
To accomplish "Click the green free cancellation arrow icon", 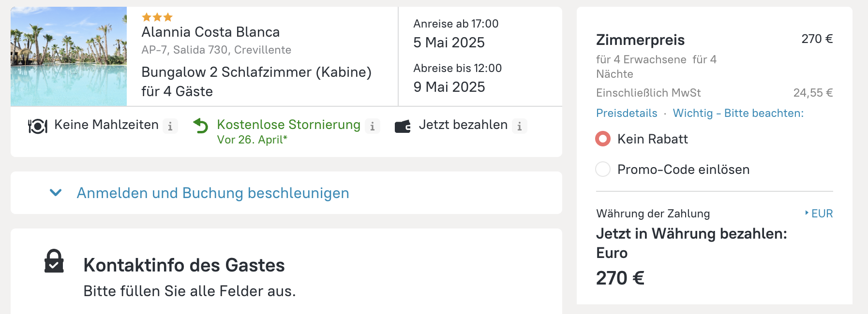I will pos(200,126).
